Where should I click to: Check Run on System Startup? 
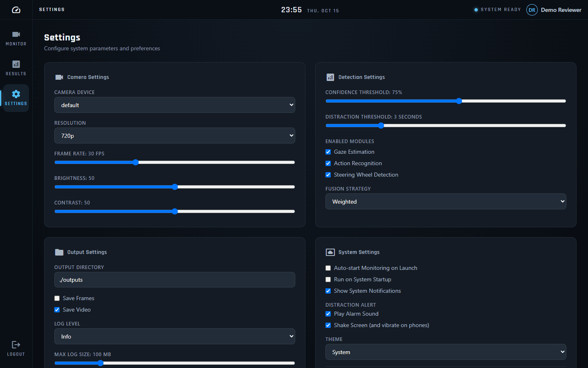328,280
